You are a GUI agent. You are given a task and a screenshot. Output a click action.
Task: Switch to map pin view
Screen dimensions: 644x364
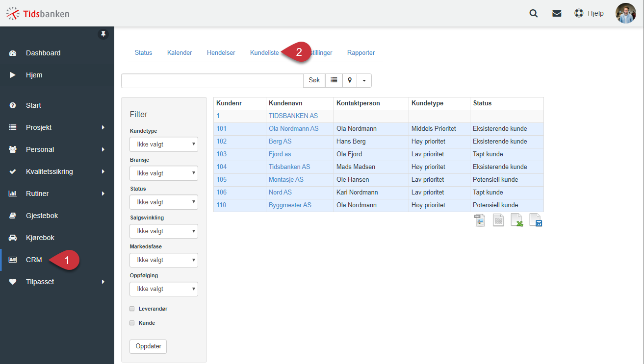350,80
